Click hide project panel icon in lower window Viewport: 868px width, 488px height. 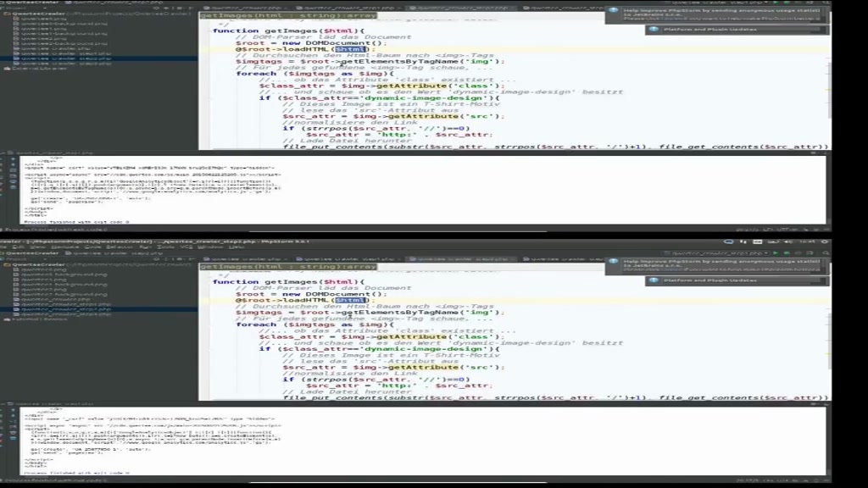[x=191, y=258]
